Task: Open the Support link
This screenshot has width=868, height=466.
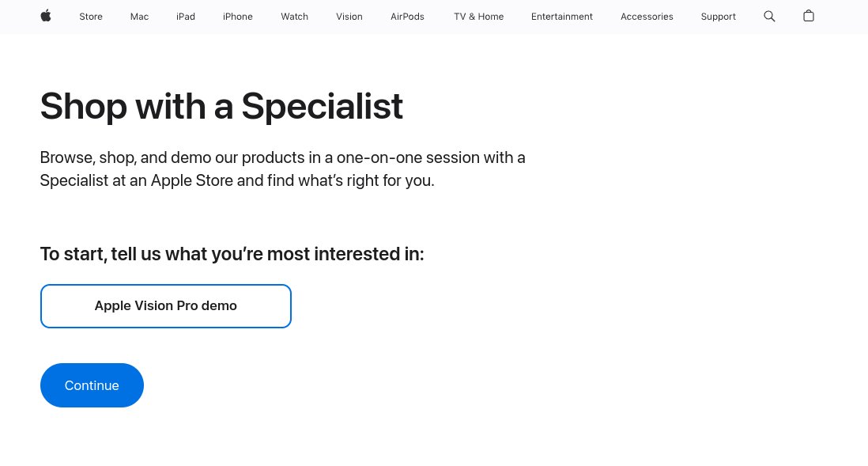Action: 718,17
